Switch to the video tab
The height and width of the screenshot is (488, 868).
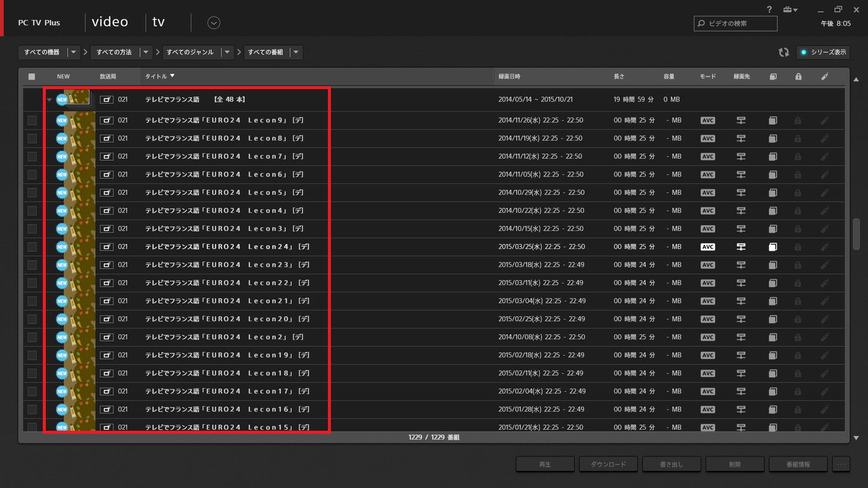coord(110,22)
